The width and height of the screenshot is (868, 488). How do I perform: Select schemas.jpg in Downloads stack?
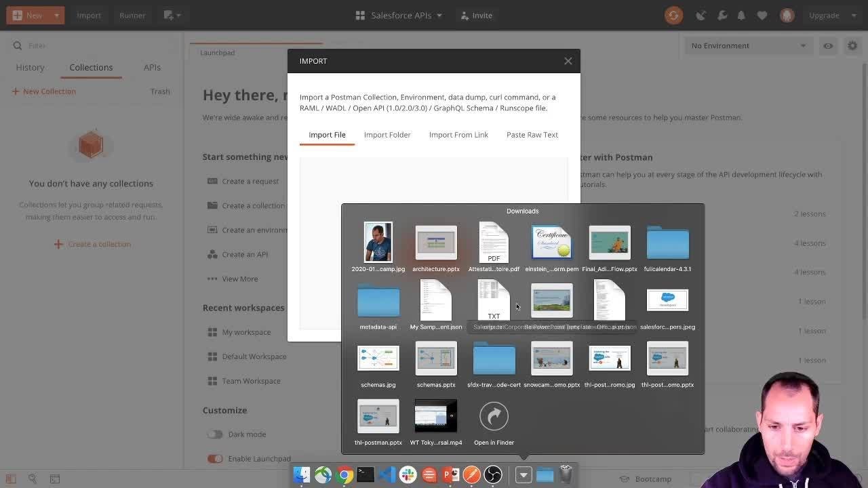click(378, 365)
